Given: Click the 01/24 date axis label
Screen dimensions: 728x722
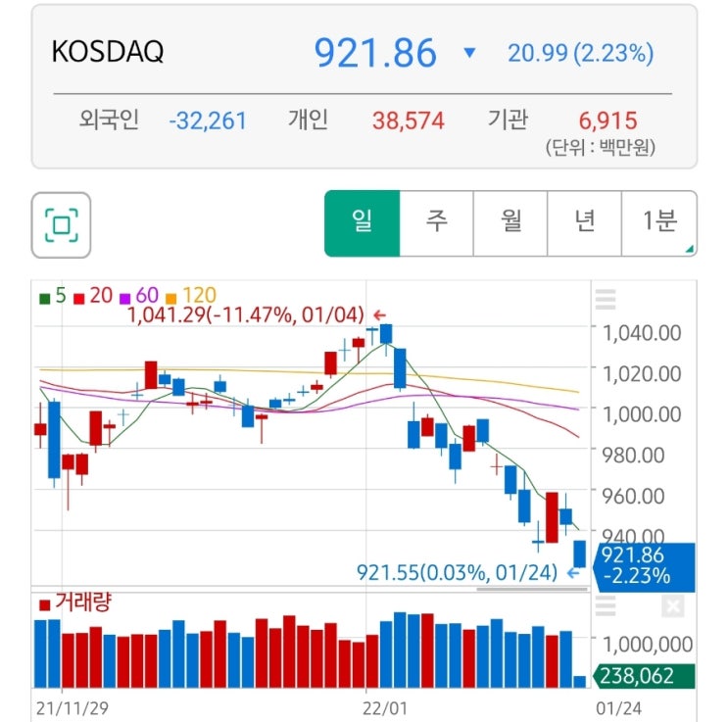Looking at the screenshot, I should [x=618, y=708].
